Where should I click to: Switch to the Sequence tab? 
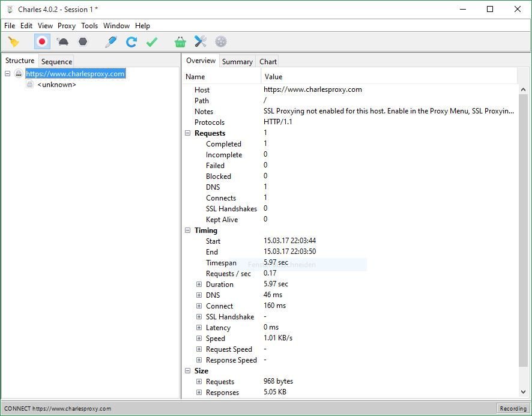tap(56, 61)
